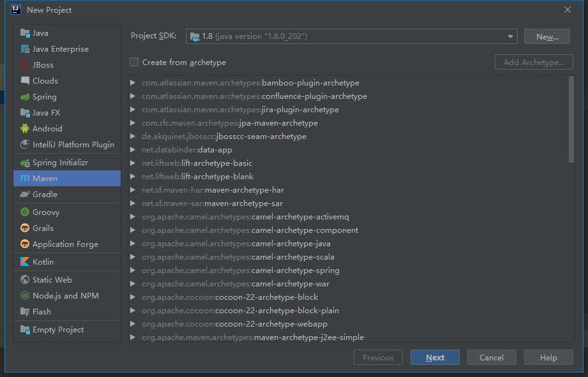Pick the Grails icon
This screenshot has height=377, width=588.
point(25,228)
